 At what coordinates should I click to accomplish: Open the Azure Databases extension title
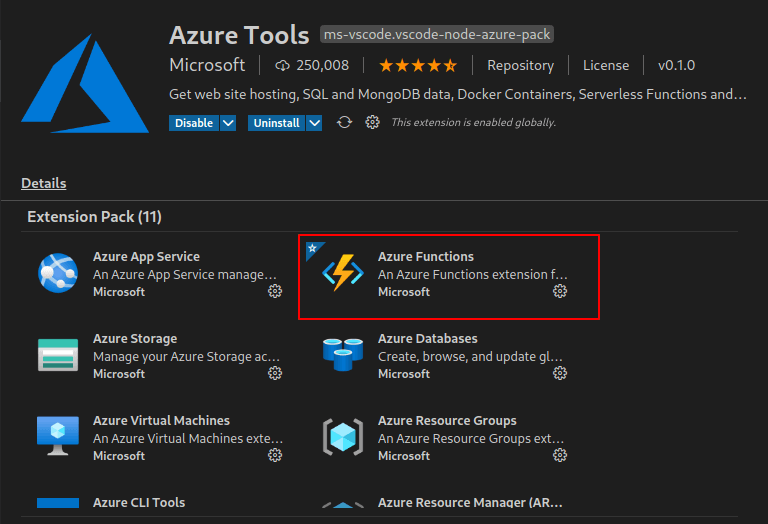[428, 338]
